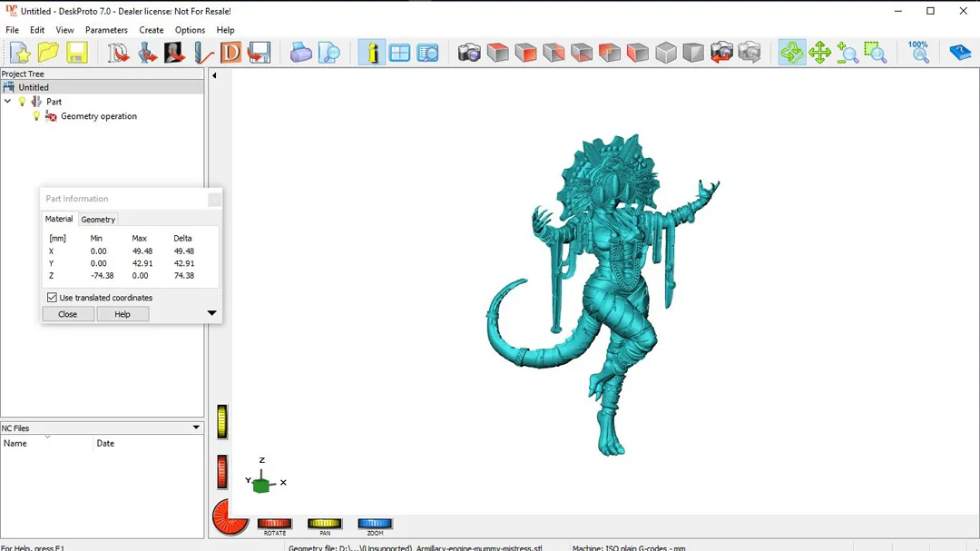Viewport: 980px width, 551px height.
Task: Toggle the lightbulb for Geometry operation
Action: click(x=36, y=115)
